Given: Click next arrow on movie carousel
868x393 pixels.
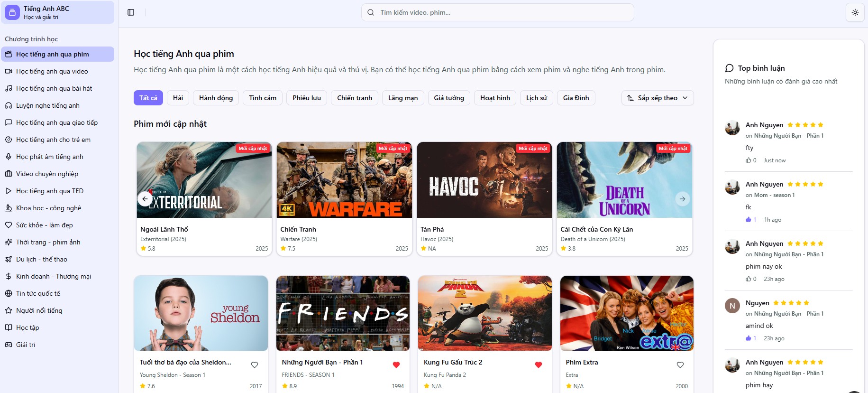Looking at the screenshot, I should coord(682,198).
